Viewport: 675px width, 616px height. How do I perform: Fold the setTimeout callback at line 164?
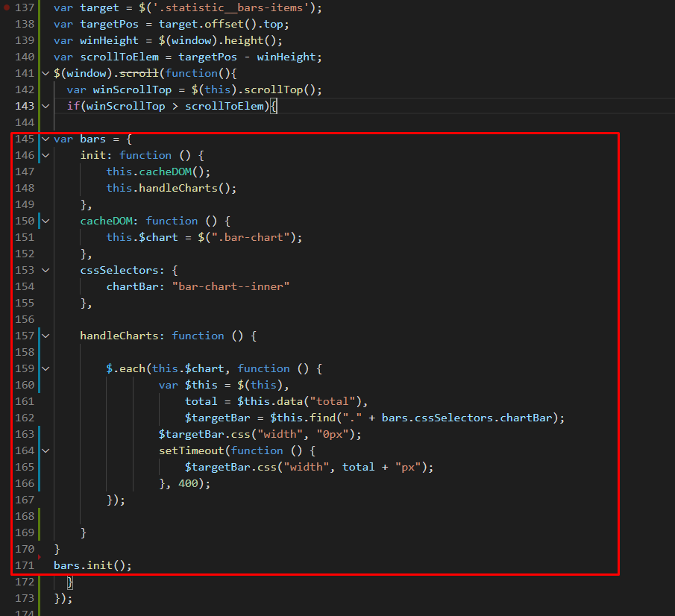pos(45,450)
